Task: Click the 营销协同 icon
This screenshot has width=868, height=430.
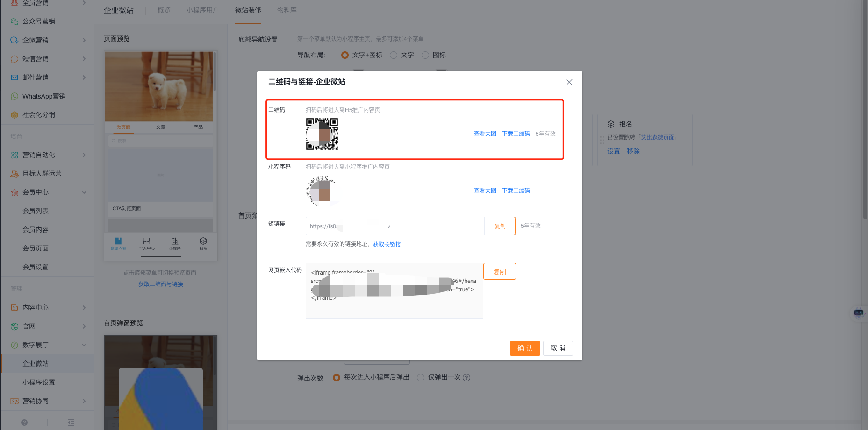Action: tap(14, 401)
